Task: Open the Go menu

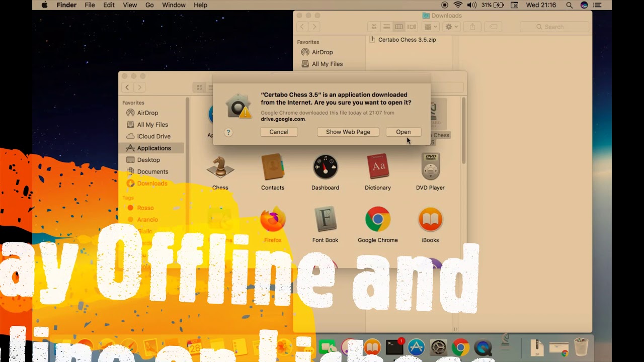Action: pos(149,5)
